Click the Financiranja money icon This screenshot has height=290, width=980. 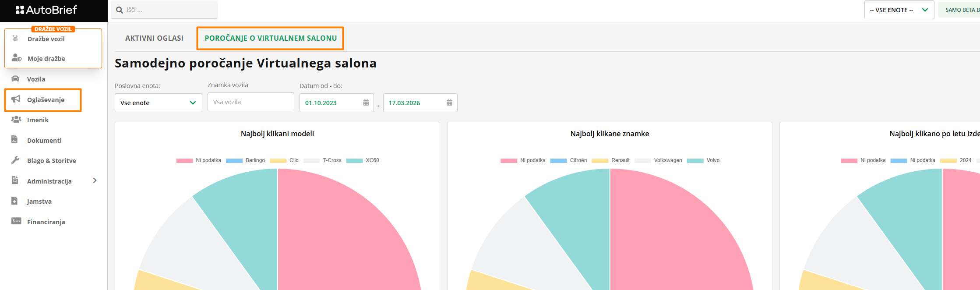[16, 221]
